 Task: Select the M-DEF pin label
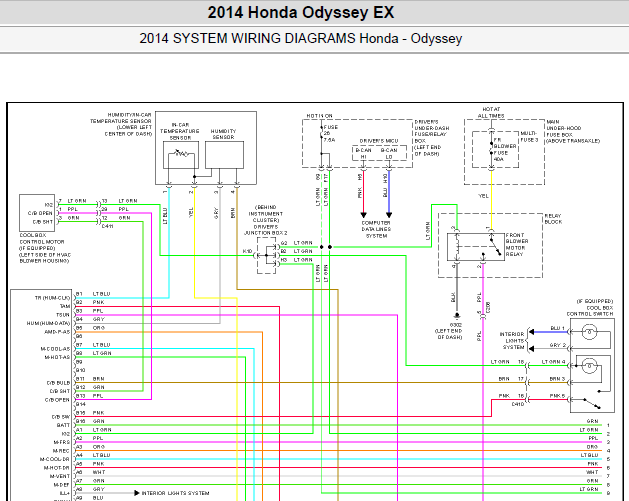click(61, 485)
